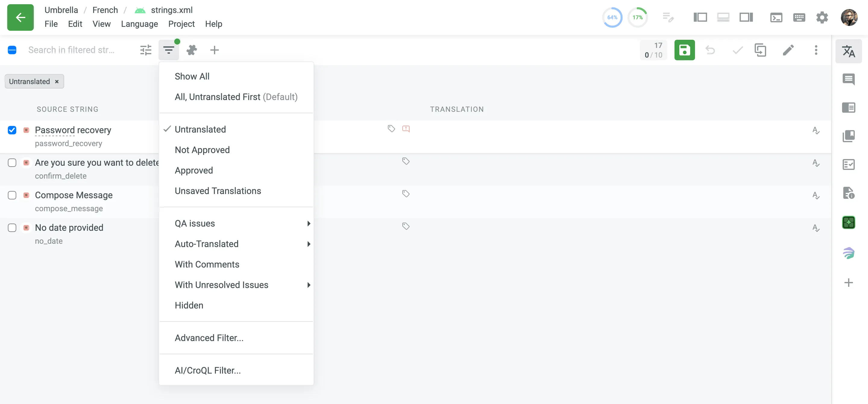Open the translation panel icon in sidebar
868x404 pixels.
(848, 51)
